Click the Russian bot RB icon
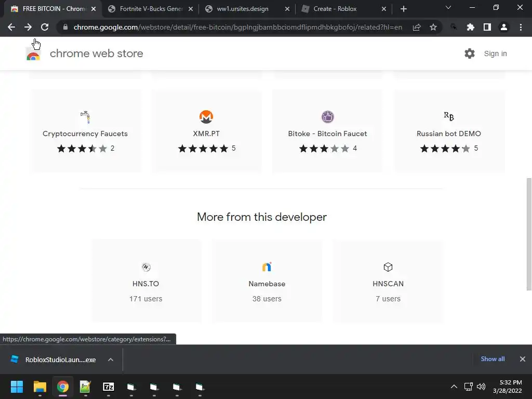This screenshot has height=399, width=532. coord(448,116)
